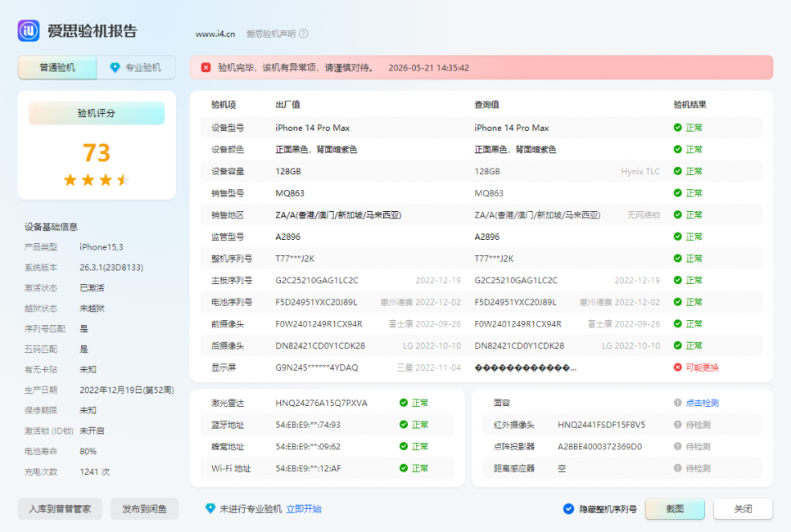This screenshot has width=791, height=532.
Task: Open the 爱思验机声明 link
Action: click(x=271, y=34)
